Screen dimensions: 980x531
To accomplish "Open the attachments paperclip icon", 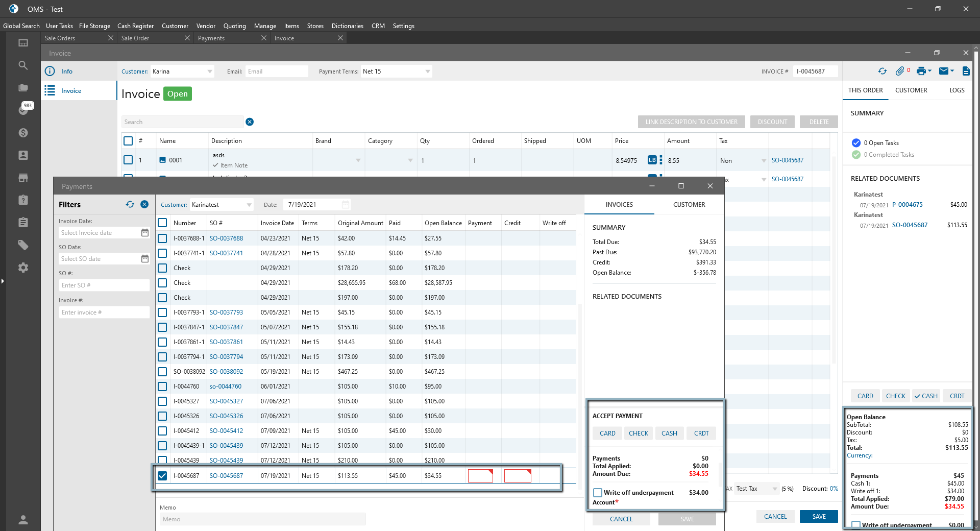I will pyautogui.click(x=900, y=71).
